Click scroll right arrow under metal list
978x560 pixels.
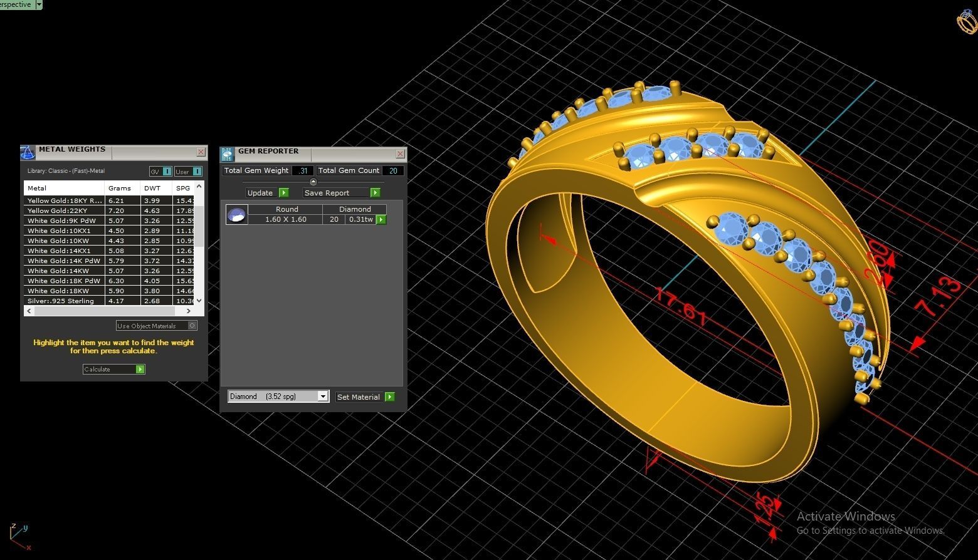point(188,311)
